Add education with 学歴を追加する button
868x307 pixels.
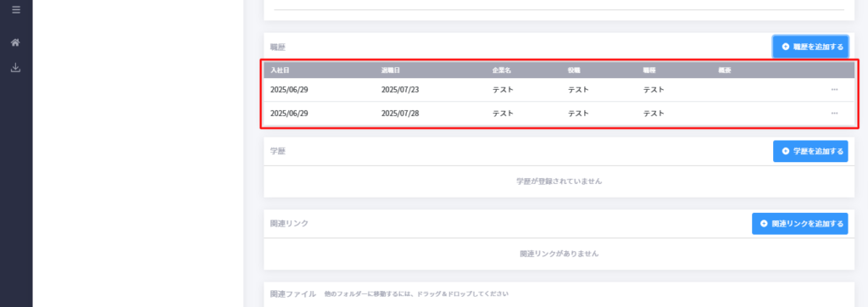[x=810, y=151]
